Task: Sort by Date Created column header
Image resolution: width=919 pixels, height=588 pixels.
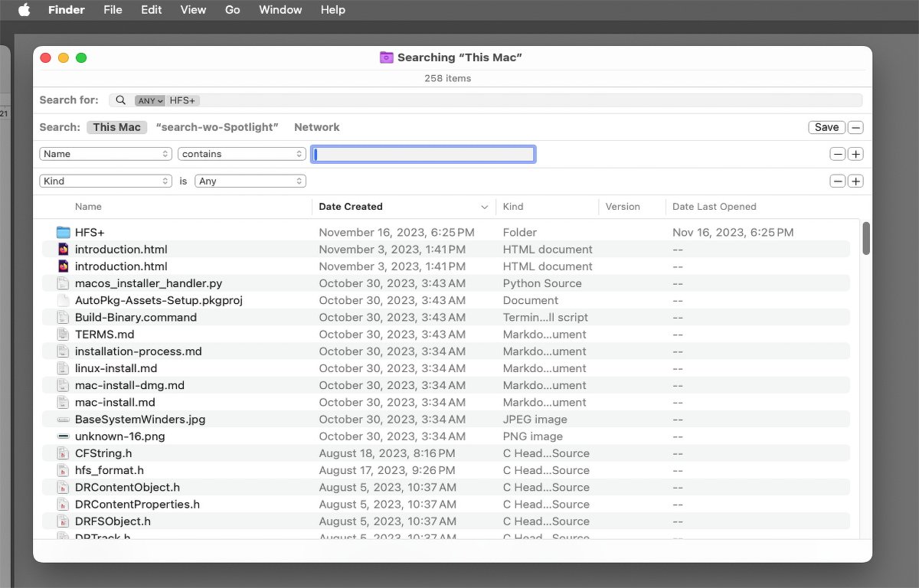Action: 351,207
